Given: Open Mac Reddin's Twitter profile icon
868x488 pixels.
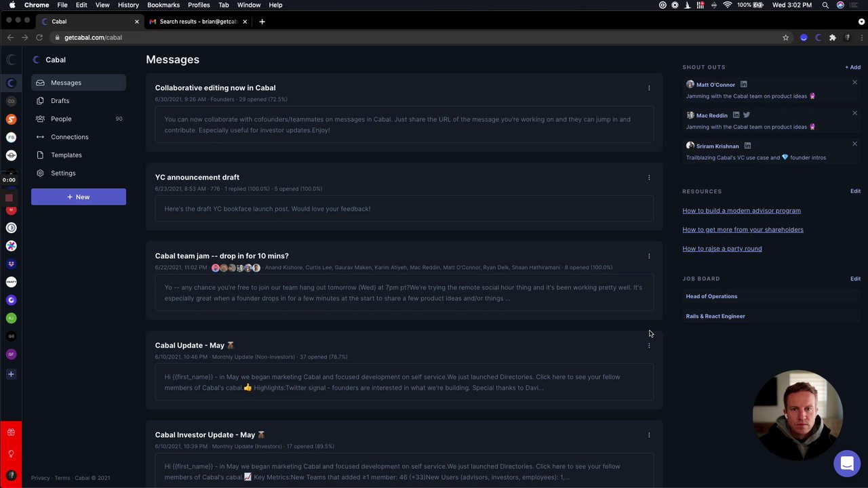Looking at the screenshot, I should pyautogui.click(x=747, y=115).
